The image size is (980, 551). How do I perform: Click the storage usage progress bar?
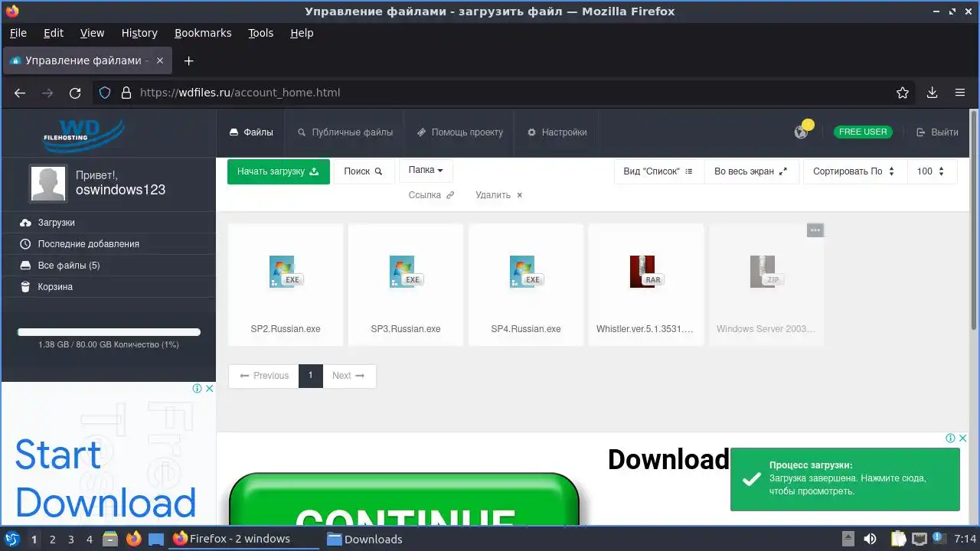pyautogui.click(x=109, y=332)
